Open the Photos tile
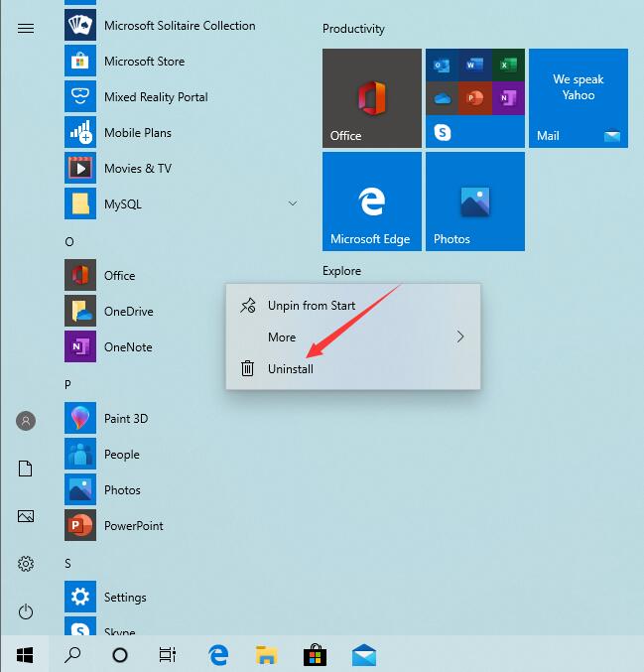644x672 pixels. pos(475,202)
